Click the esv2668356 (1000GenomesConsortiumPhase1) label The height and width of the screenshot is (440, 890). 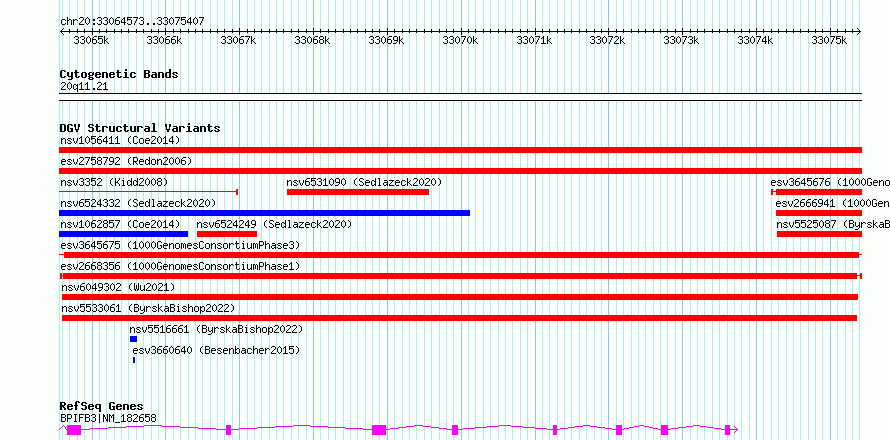[180, 266]
